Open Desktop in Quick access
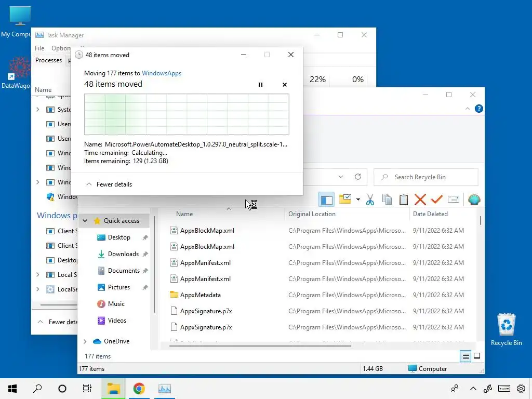This screenshot has width=532, height=399. point(119,237)
